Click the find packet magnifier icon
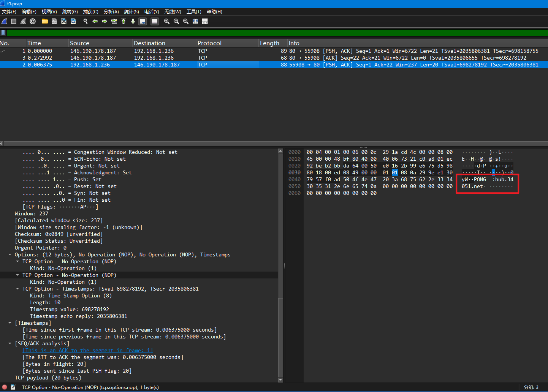Viewport: 548px width, 392px height. (86, 21)
